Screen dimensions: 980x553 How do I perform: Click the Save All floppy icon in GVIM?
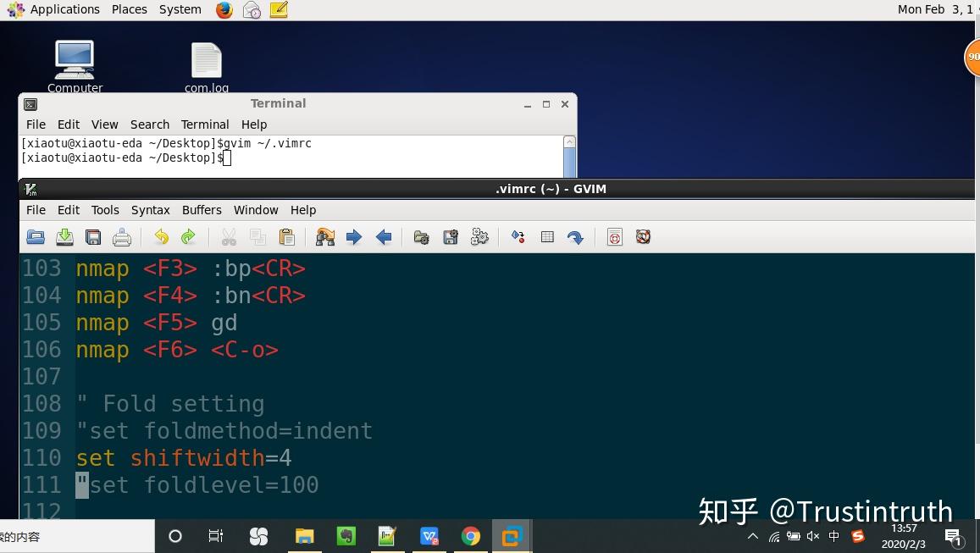(93, 237)
